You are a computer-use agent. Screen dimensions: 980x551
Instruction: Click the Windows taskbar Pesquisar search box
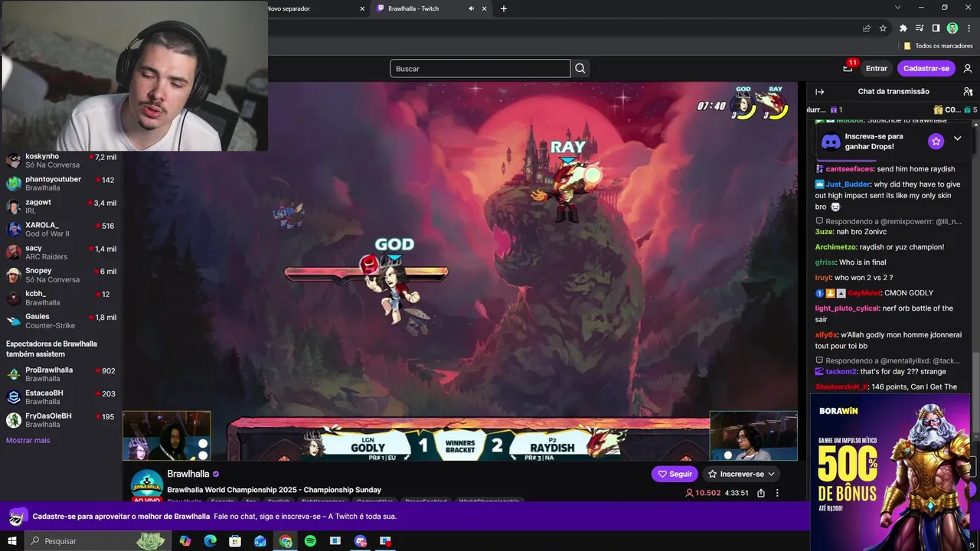click(x=96, y=541)
